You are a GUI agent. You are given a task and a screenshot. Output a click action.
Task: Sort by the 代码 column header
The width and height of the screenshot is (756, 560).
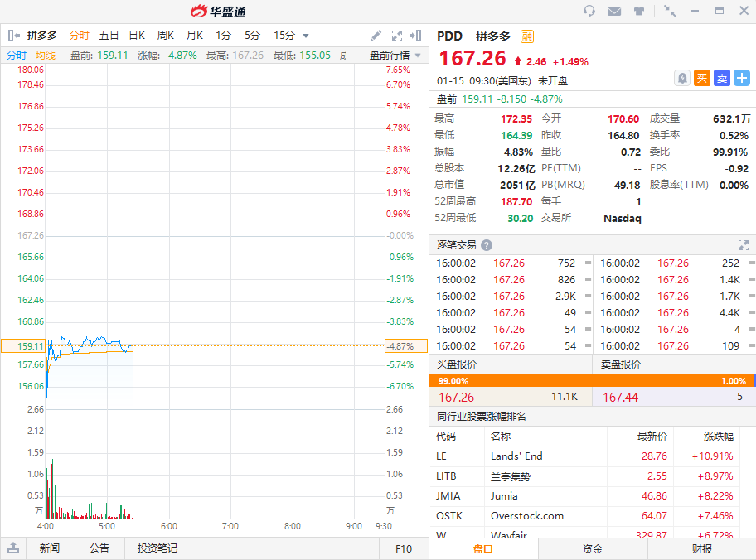coord(446,436)
